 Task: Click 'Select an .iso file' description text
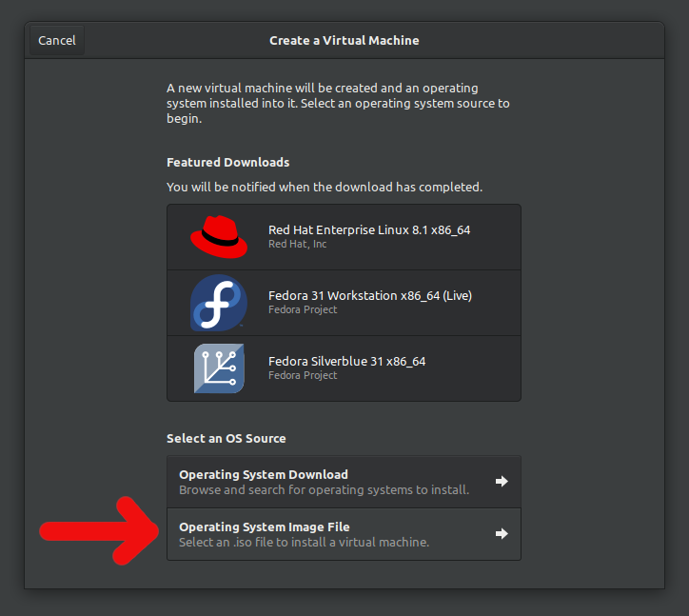(304, 543)
